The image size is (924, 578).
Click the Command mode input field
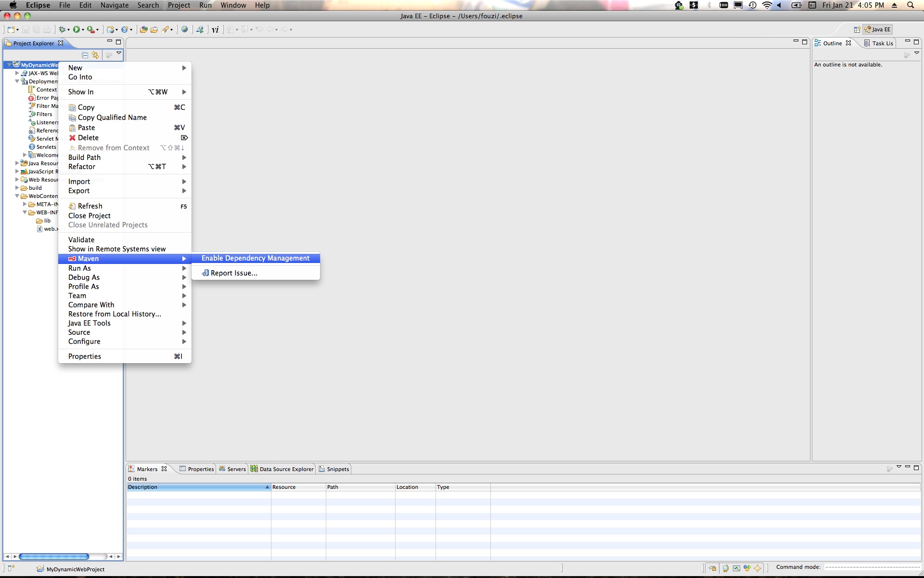click(x=872, y=567)
